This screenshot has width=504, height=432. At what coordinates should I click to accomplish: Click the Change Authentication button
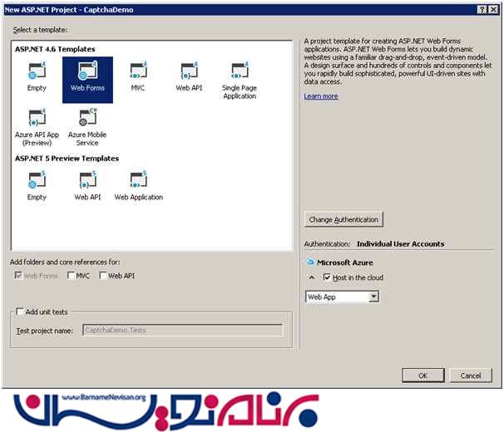click(x=343, y=219)
